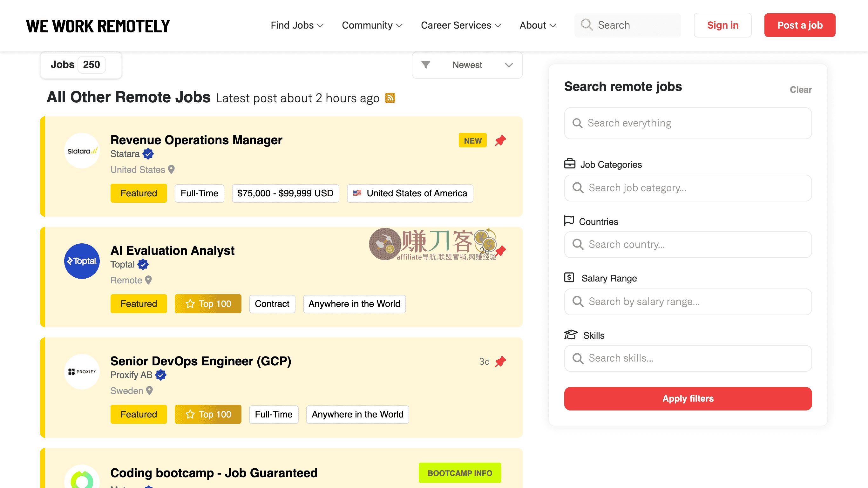
Task: Click Anywhere in the World on Toptal listing
Action: pos(354,304)
